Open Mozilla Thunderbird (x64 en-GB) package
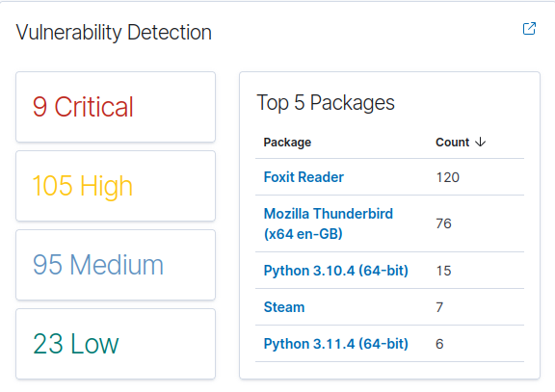This screenshot has height=392, width=555. (x=329, y=223)
